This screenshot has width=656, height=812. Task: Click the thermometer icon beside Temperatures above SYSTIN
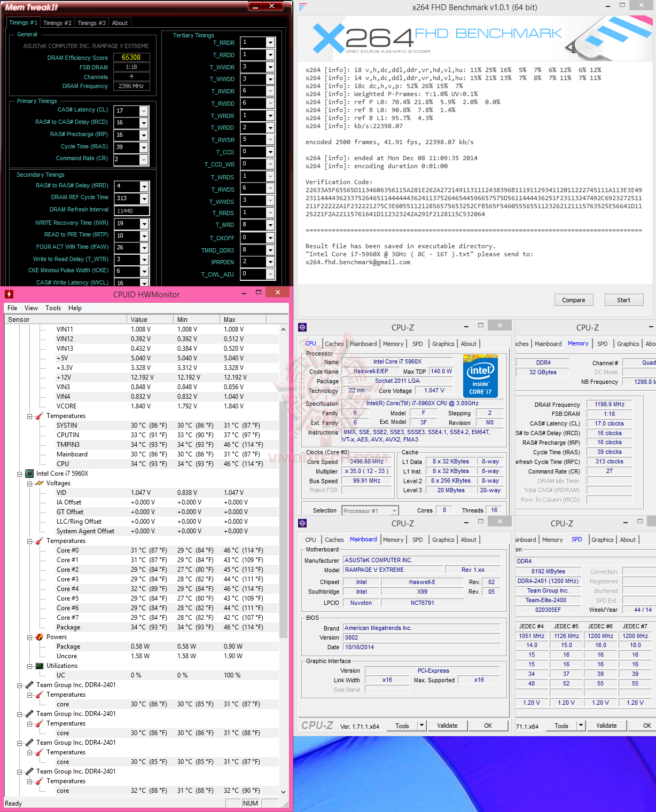click(40, 416)
